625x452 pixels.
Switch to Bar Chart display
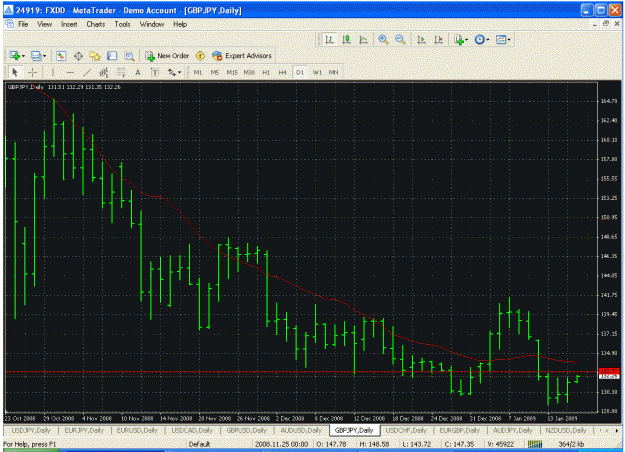click(x=329, y=39)
